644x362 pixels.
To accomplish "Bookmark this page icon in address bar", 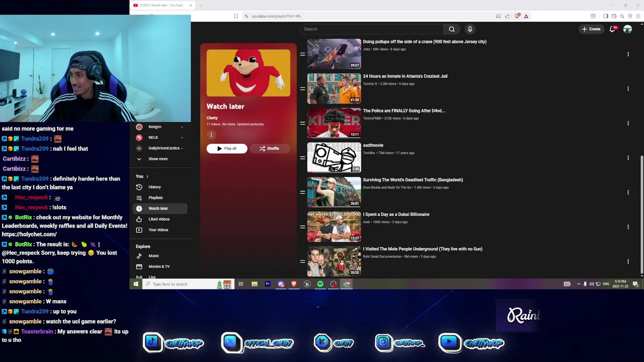I will click(x=235, y=16).
